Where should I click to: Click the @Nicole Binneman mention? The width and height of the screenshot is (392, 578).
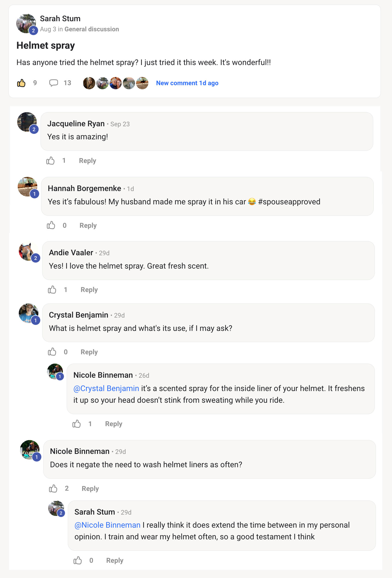(x=108, y=525)
